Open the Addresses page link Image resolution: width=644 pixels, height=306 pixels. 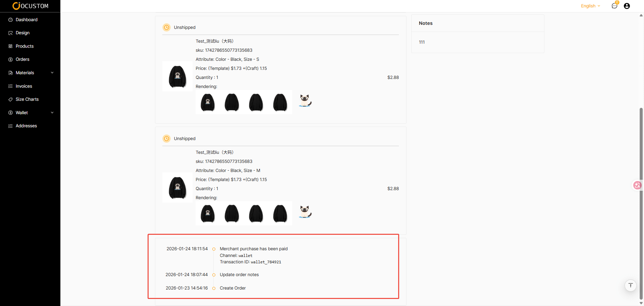pyautogui.click(x=26, y=126)
